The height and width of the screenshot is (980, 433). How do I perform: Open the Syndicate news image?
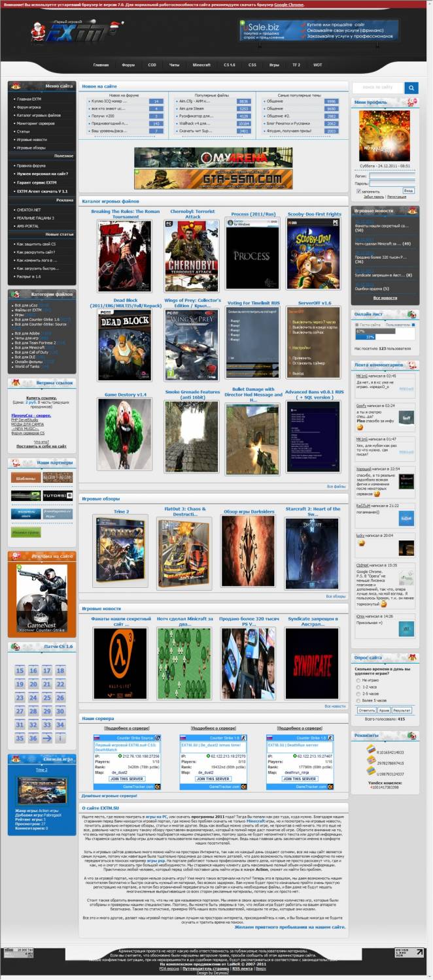pos(312,663)
